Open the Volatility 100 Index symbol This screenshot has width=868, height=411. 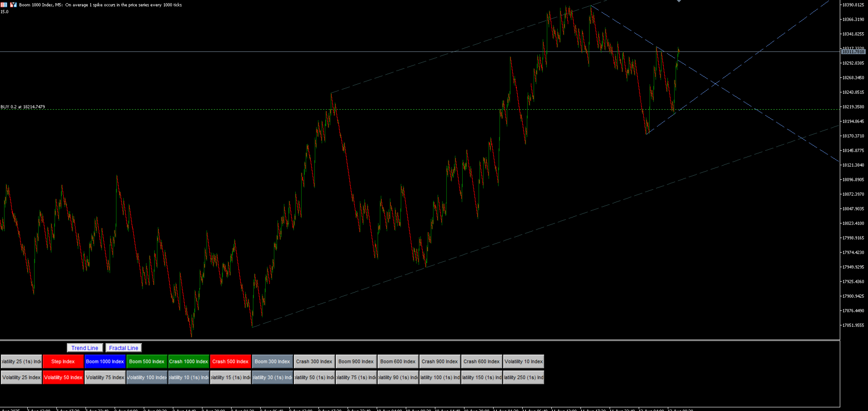(147, 377)
